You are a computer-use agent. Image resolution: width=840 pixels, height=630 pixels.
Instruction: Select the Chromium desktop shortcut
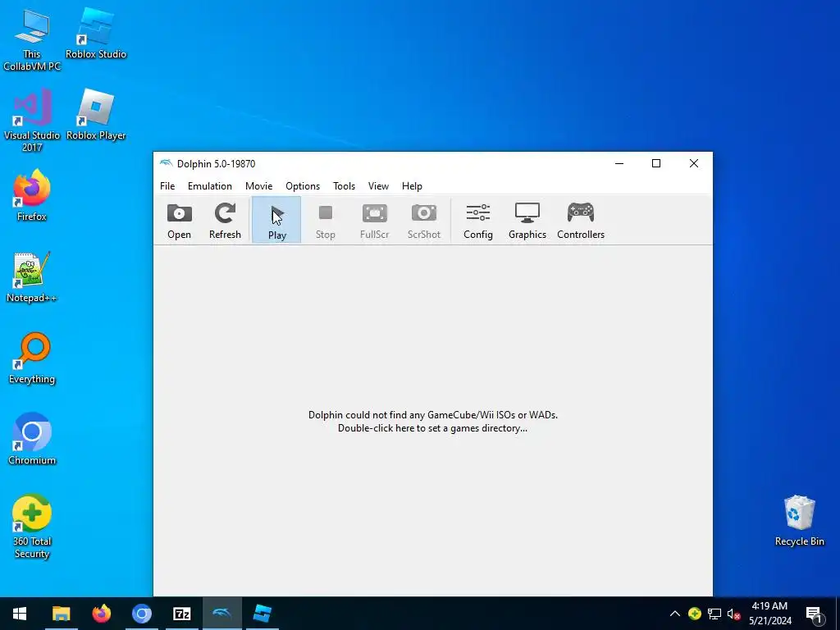coord(32,440)
